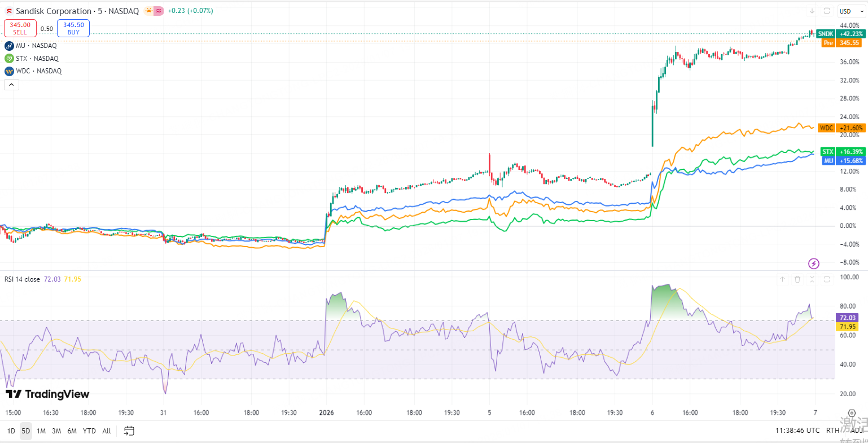Viewport: 868px width, 443px height.
Task: Click the STX Seagate logo icon
Action: (x=9, y=58)
